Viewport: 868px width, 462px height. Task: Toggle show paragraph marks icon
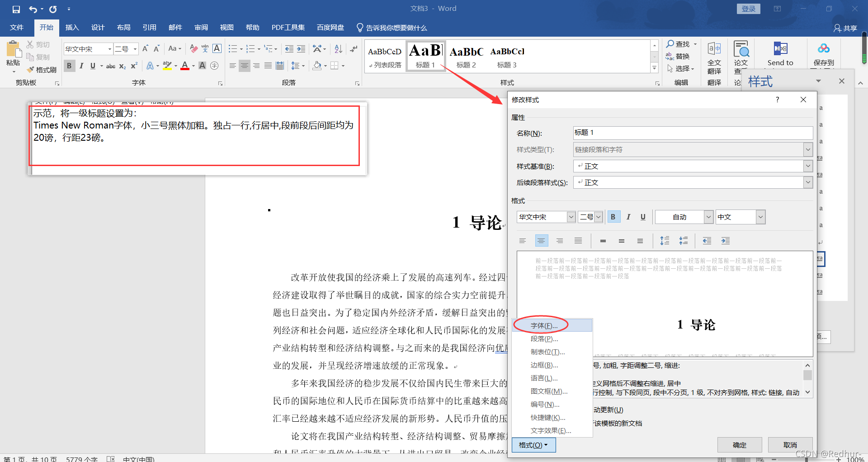[x=354, y=48]
